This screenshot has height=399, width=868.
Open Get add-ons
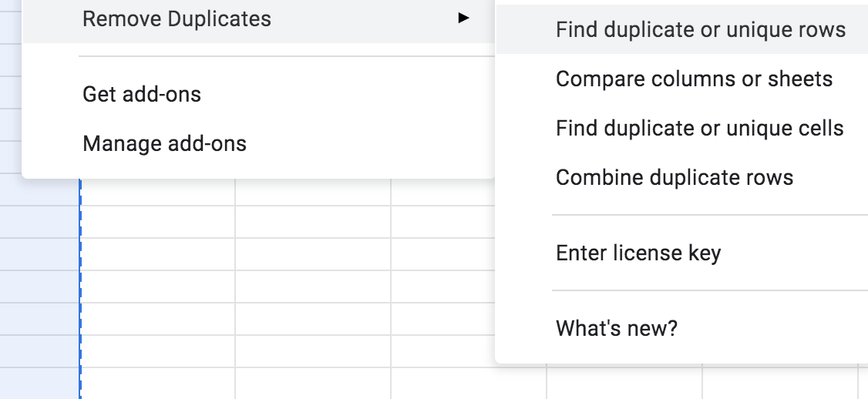tap(142, 95)
